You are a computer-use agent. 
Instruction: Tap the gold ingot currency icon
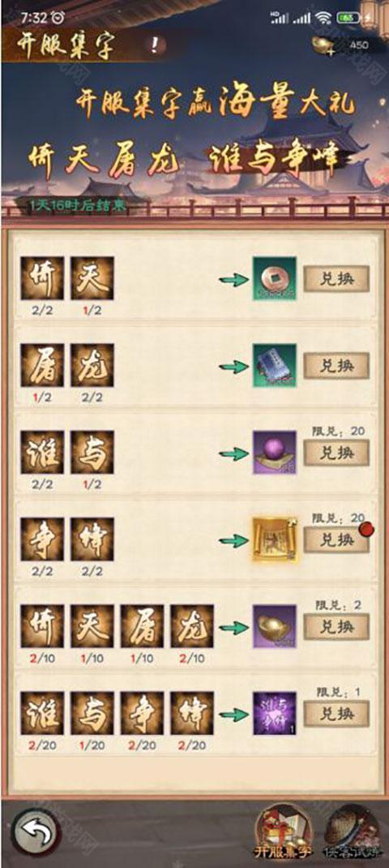click(325, 45)
